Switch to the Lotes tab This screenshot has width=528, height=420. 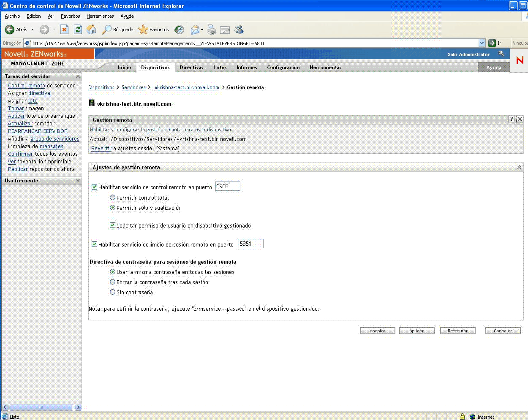pos(220,68)
